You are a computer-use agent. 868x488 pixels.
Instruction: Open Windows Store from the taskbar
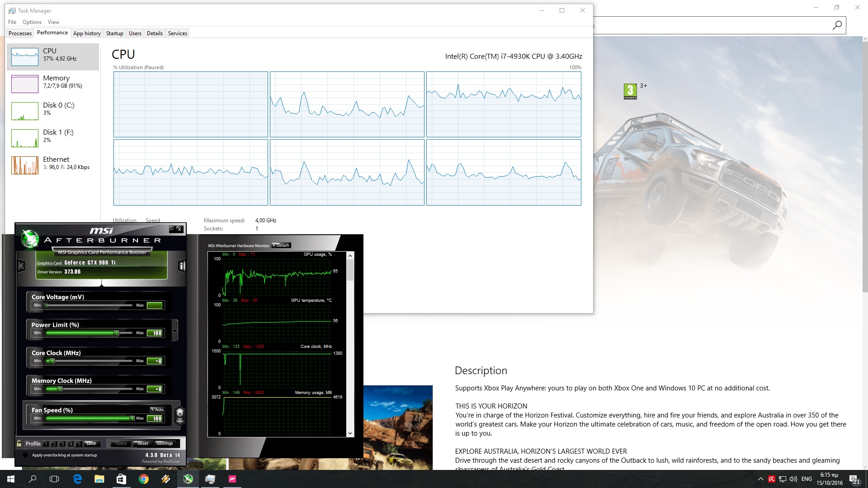[121, 479]
